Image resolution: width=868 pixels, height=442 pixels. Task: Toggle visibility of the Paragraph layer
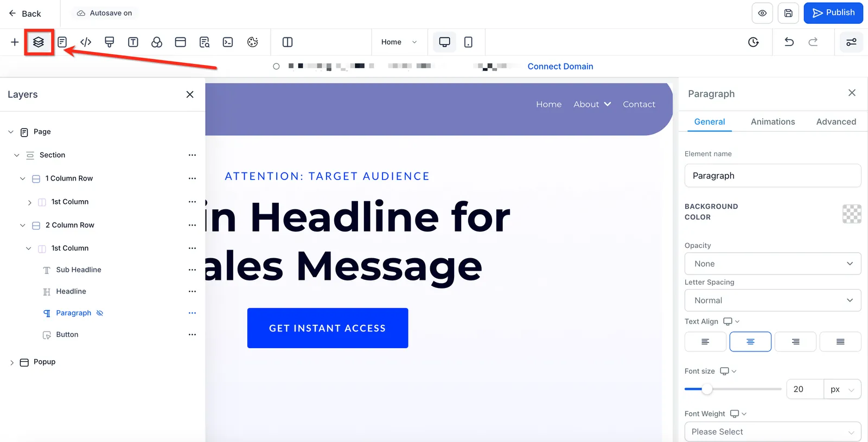click(100, 313)
